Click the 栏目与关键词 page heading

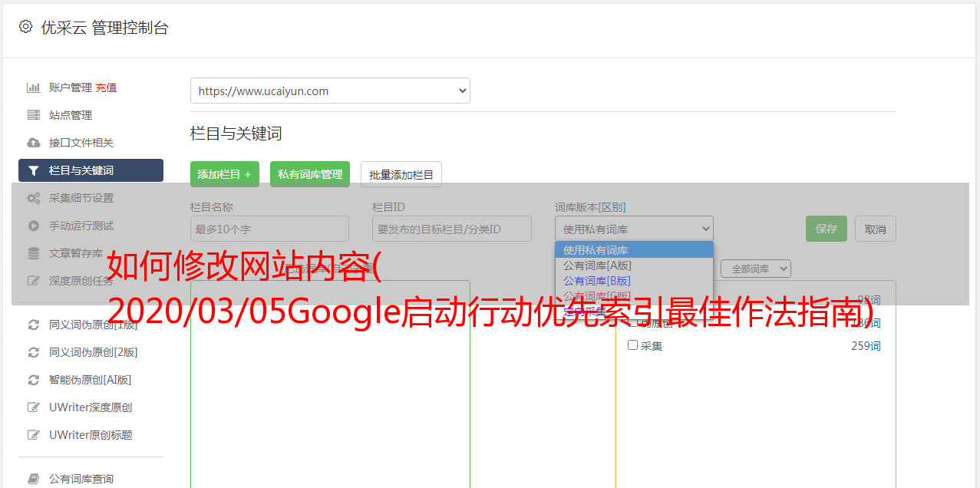[236, 134]
